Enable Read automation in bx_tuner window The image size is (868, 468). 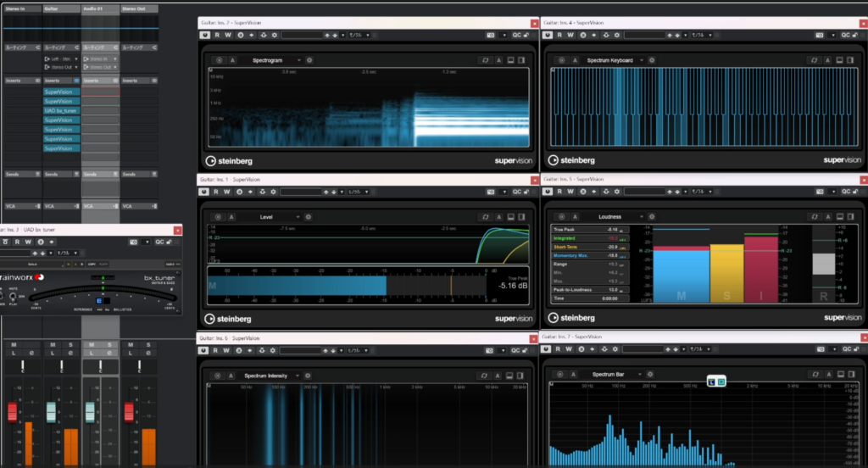(17, 242)
